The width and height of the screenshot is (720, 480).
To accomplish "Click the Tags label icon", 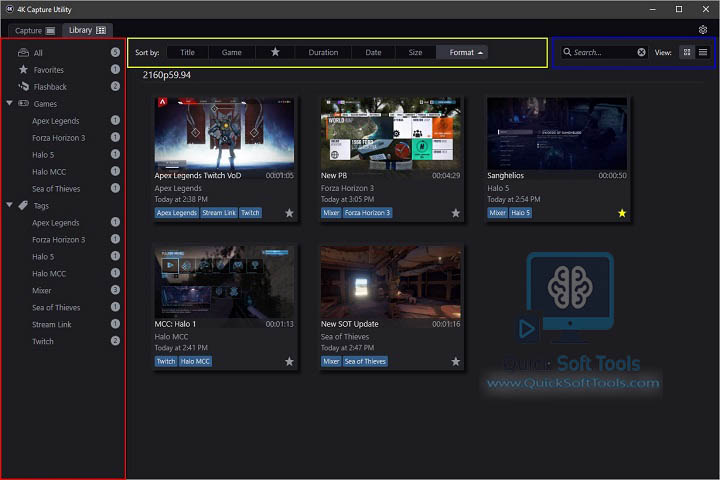I will tap(23, 205).
